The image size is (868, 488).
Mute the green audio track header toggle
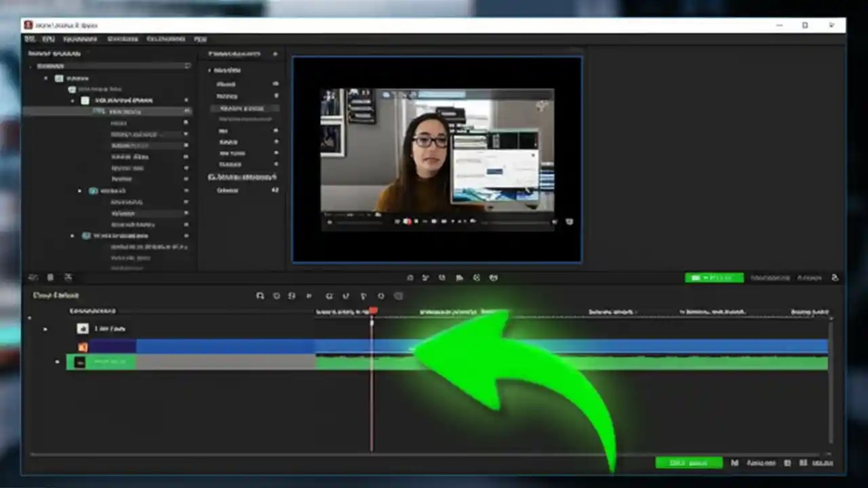pyautogui.click(x=57, y=361)
